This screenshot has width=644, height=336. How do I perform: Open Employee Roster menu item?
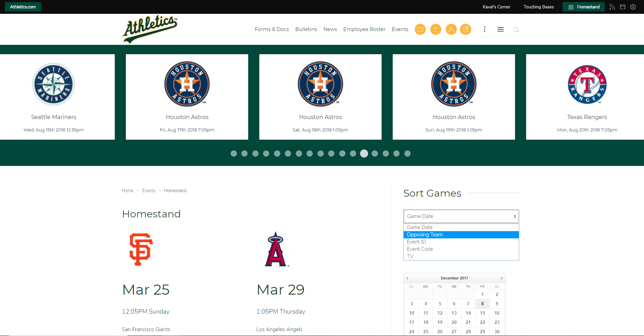(364, 29)
